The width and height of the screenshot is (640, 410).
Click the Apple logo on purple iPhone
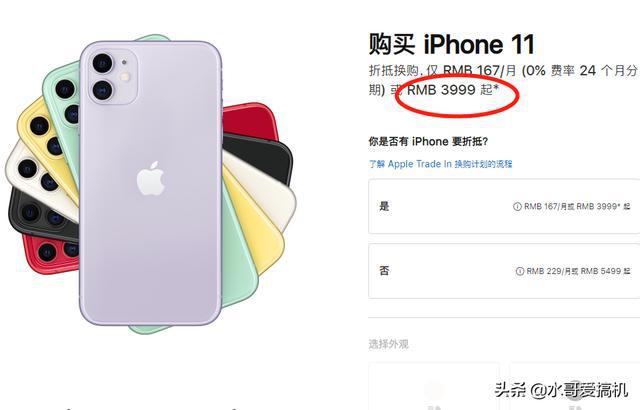[x=151, y=178]
